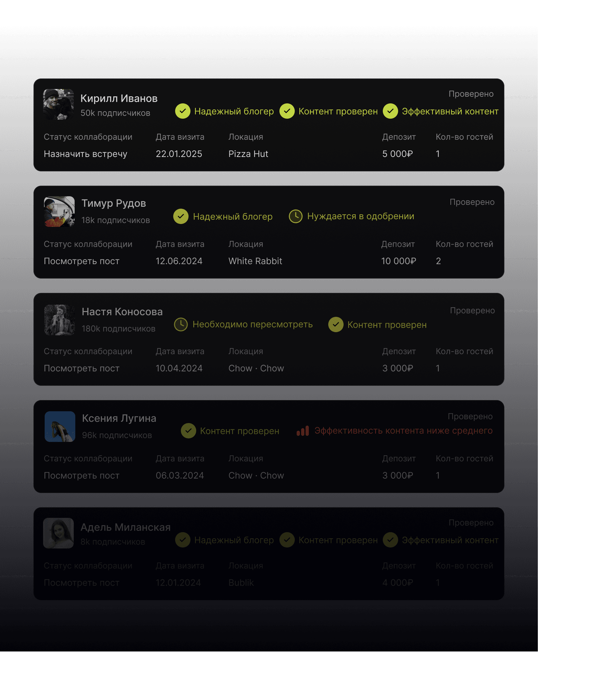
Task: Click the Нуждается в одобрении status label
Action: click(360, 216)
